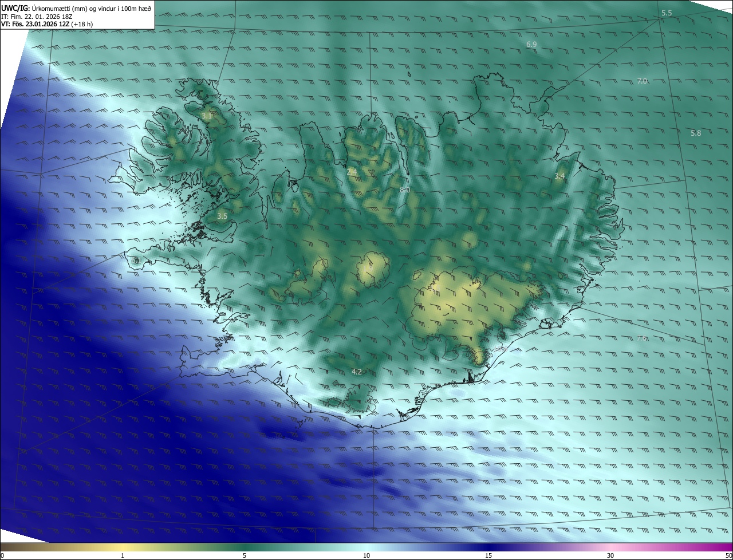
Task: Click the 0 tick on the color scale
Action: (x=2, y=556)
